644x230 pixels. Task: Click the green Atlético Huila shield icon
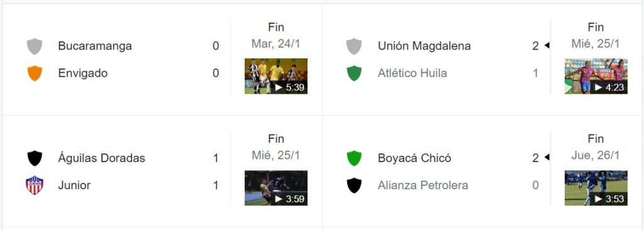(x=354, y=73)
